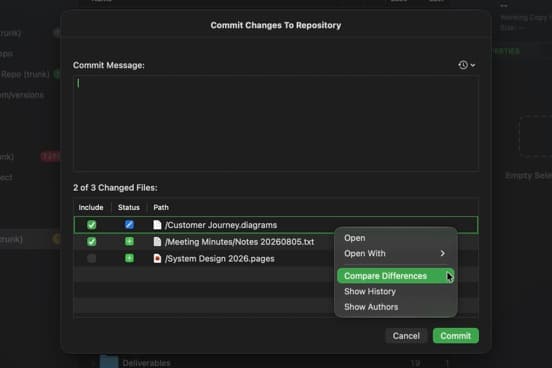Viewport: 552px width, 368px height.
Task: Choose Show Authors in context menu
Action: [x=395, y=307]
